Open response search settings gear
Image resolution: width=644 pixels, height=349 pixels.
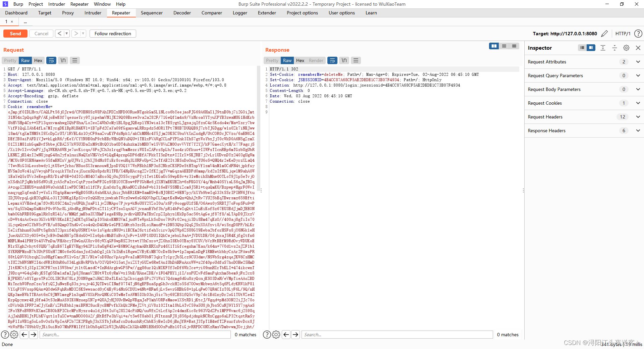point(276,335)
